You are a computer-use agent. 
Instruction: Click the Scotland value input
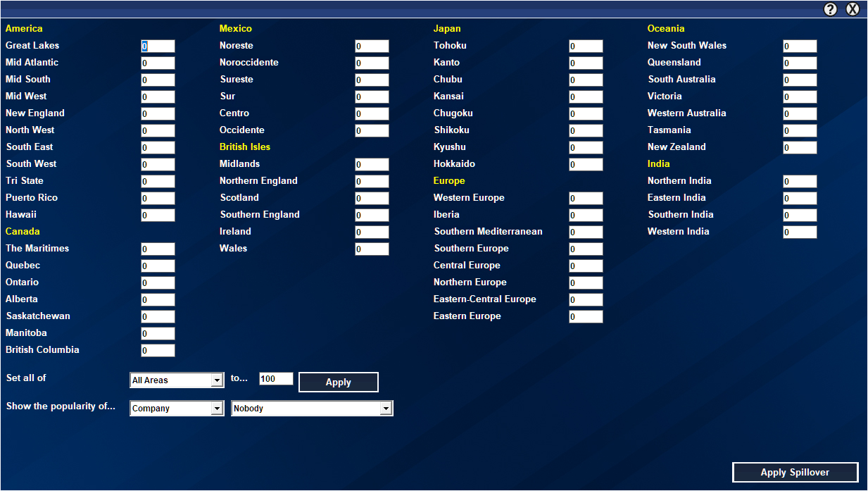pyautogui.click(x=372, y=199)
